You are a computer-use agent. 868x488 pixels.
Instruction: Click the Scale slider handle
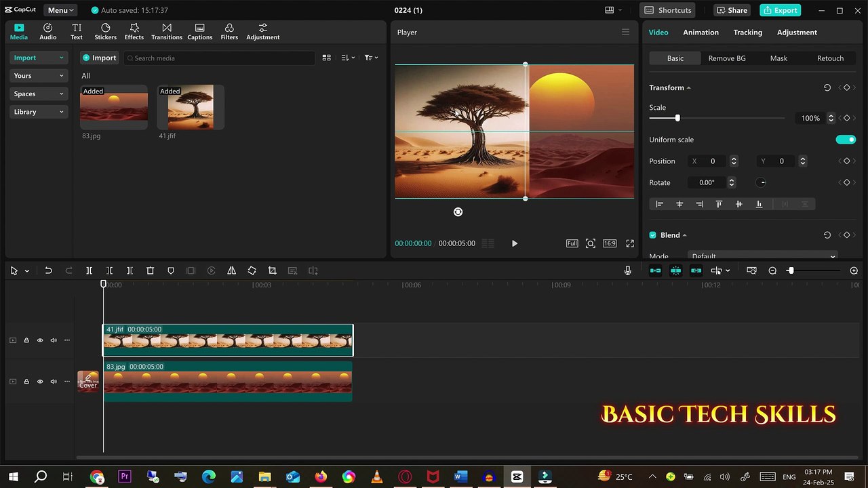click(677, 119)
